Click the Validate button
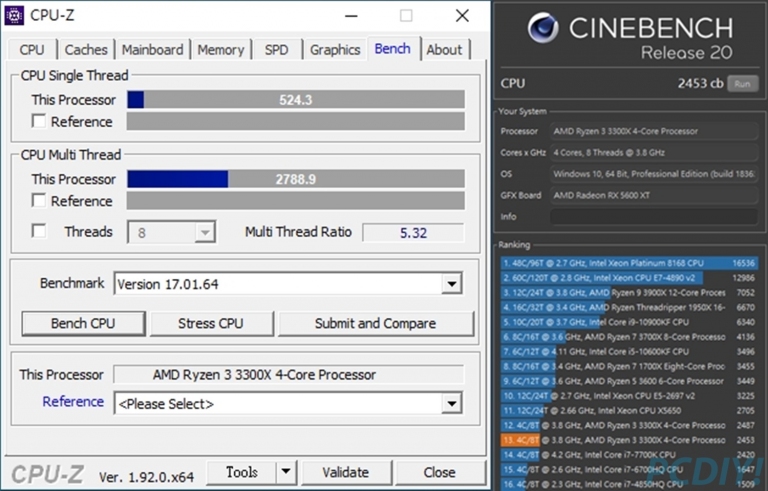This screenshot has height=491, width=768. pyautogui.click(x=346, y=472)
